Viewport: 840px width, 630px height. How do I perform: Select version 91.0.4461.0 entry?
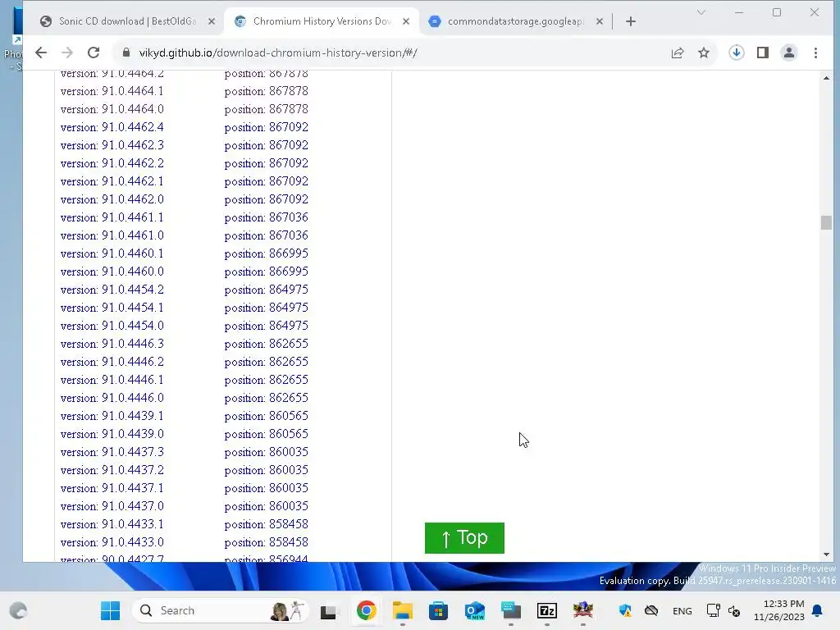[112, 235]
